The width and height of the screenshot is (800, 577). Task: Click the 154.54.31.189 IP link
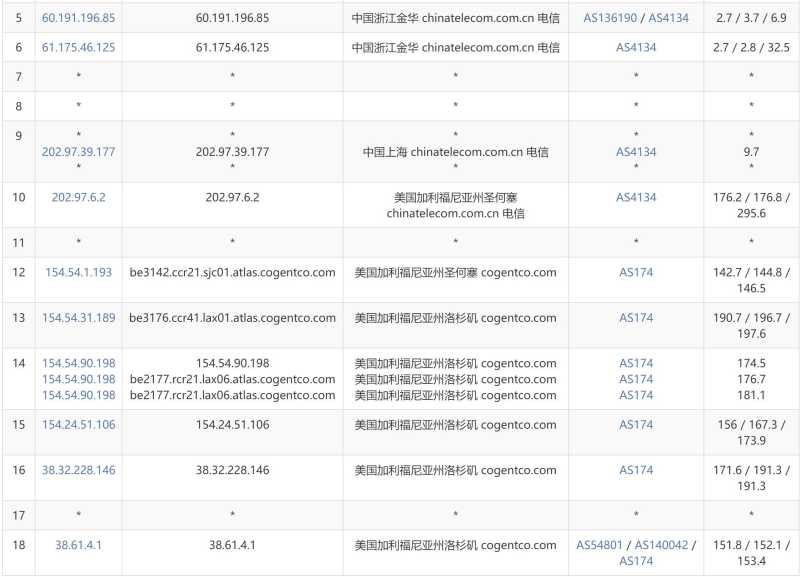point(78,318)
